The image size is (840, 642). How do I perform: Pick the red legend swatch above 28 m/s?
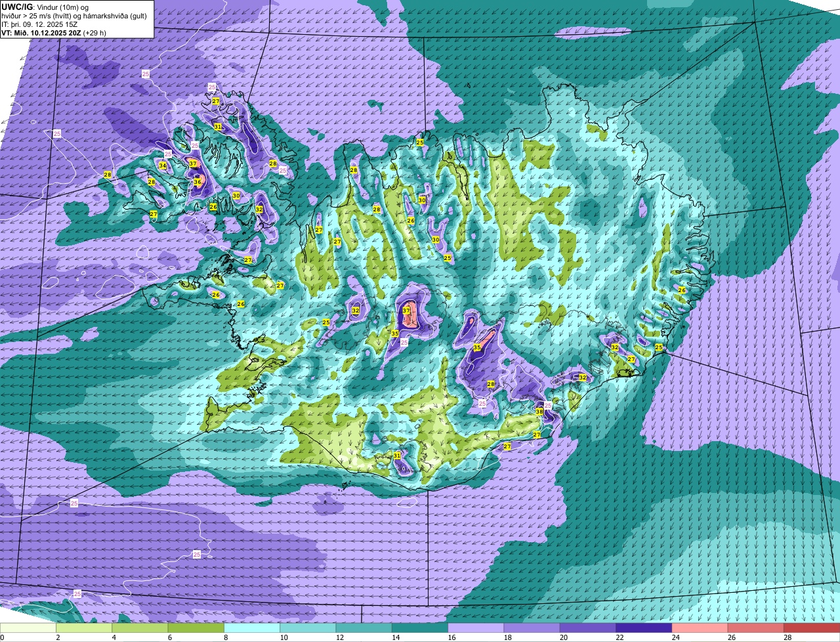click(812, 628)
